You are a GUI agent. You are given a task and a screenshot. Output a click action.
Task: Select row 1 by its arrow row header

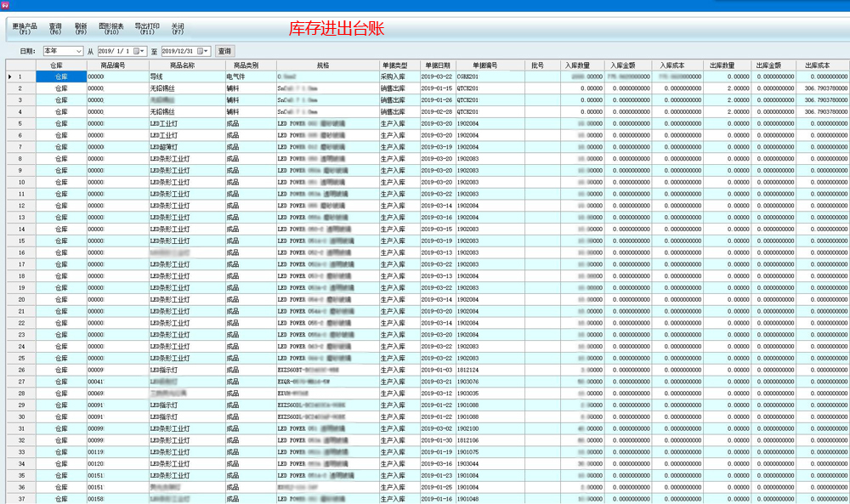click(20, 76)
